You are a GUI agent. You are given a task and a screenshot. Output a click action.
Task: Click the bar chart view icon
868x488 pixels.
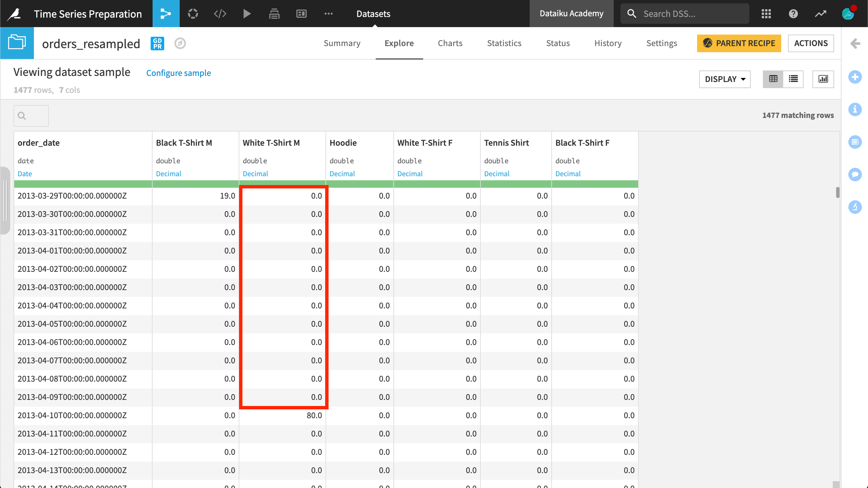coord(823,79)
